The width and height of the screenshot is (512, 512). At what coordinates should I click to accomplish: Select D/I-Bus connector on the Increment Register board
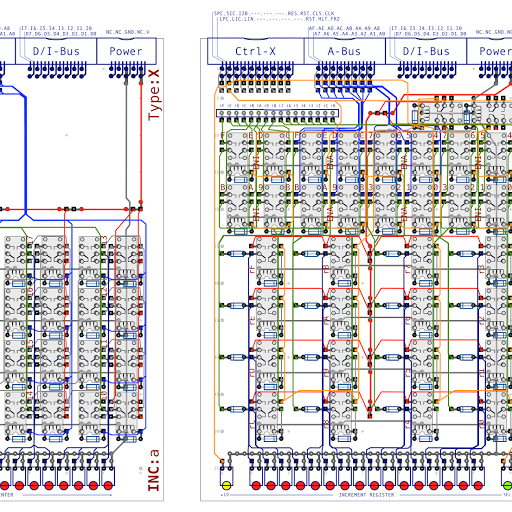(x=426, y=51)
